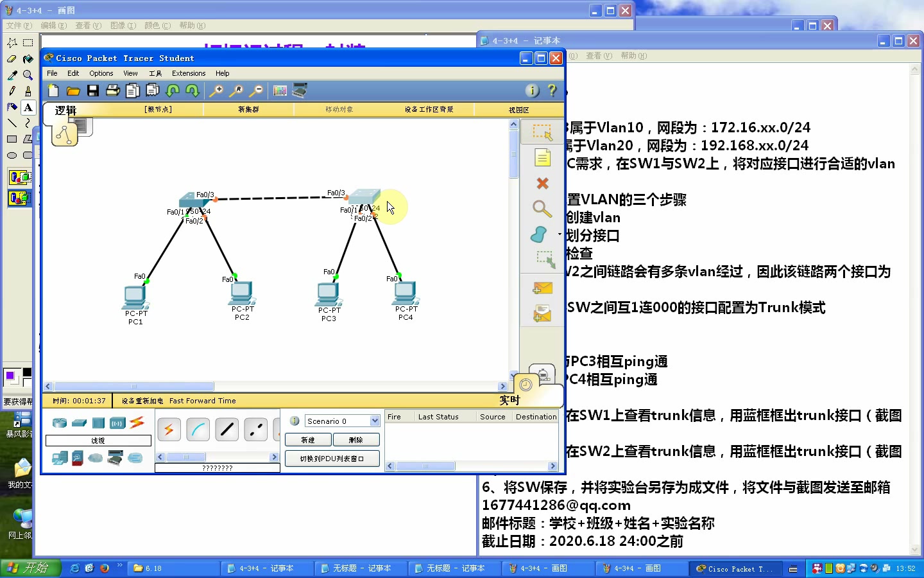The height and width of the screenshot is (578, 924).
Task: Undo last action with green arrow
Action: (173, 91)
